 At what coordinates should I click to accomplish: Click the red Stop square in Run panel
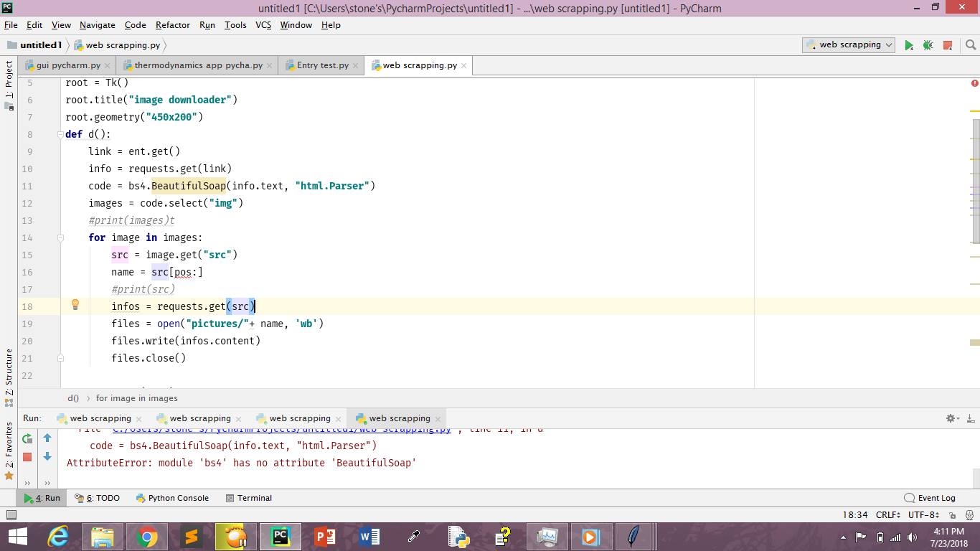[x=27, y=456]
